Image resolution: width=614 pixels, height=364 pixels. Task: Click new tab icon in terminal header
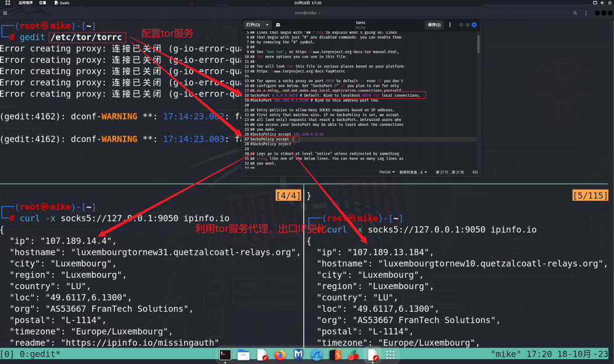point(5,13)
